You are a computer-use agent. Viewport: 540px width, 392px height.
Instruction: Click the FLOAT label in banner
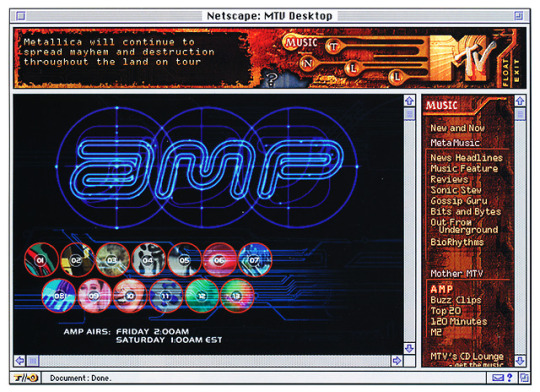pyautogui.click(x=505, y=72)
